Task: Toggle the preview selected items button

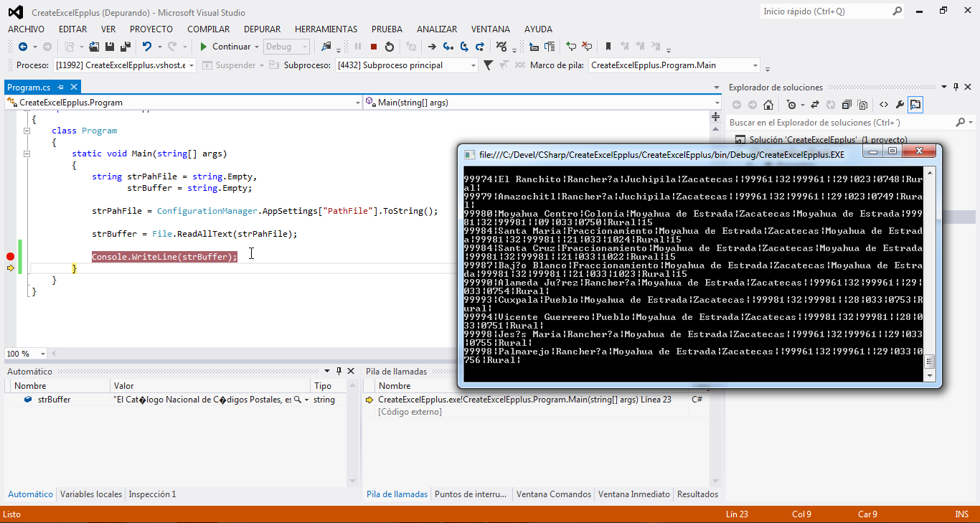Action: point(915,105)
